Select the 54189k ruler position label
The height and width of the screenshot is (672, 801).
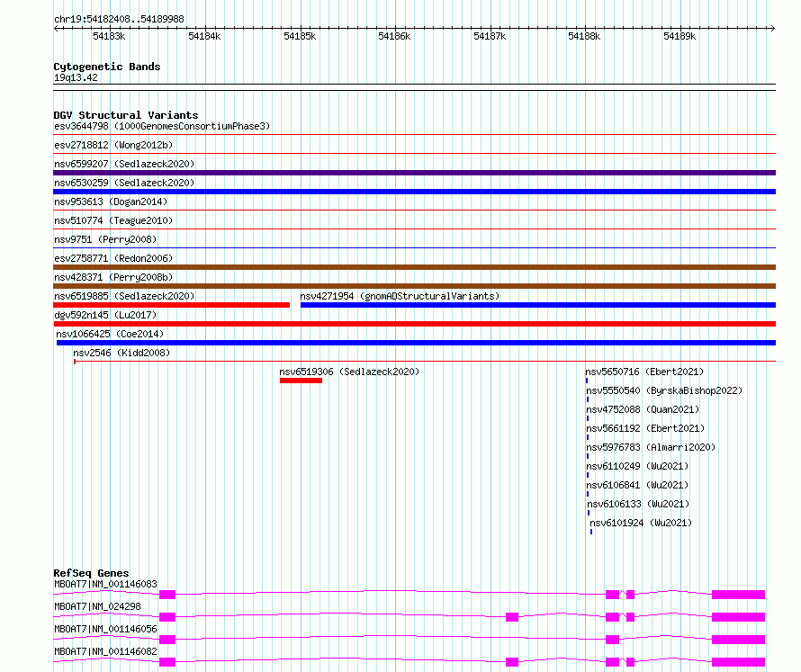[x=679, y=36]
